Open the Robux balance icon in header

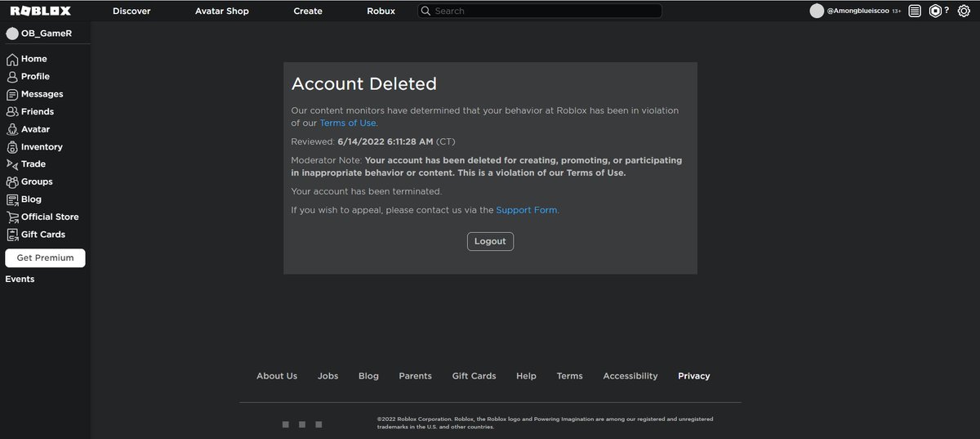(x=936, y=11)
